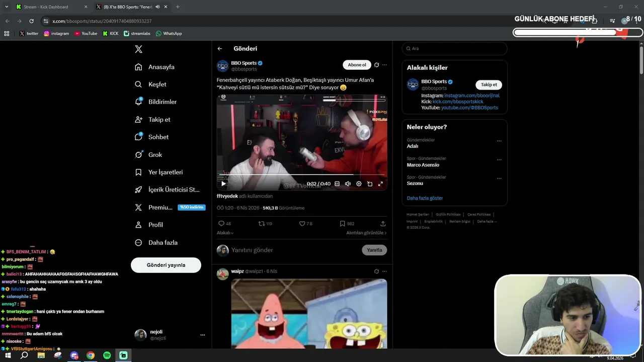Open options for Marco Asensio trend
This screenshot has height=362, width=644.
coord(499,160)
